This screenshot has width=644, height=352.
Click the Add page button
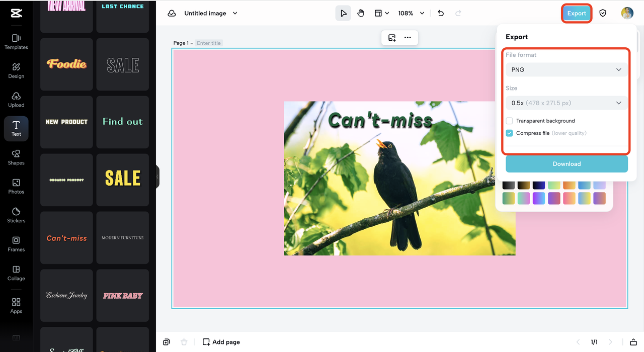coord(221,342)
